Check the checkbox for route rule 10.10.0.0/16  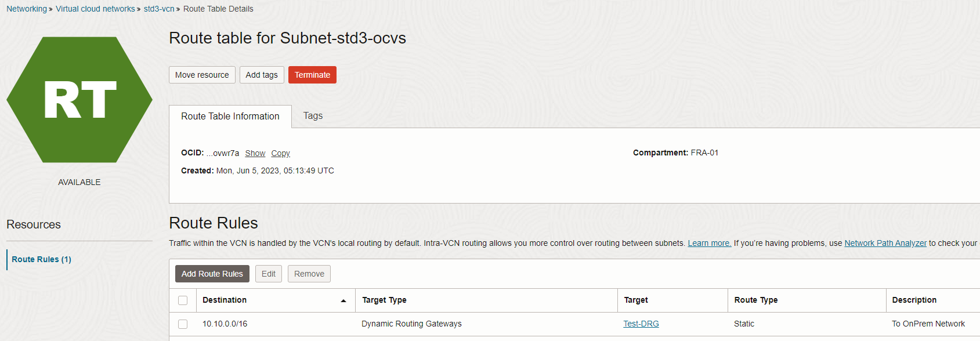[183, 324]
